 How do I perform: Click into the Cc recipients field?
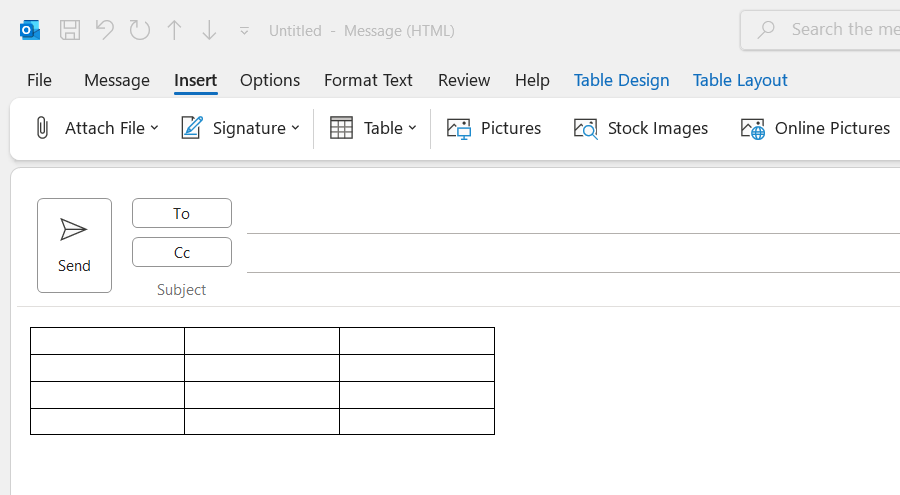point(573,256)
